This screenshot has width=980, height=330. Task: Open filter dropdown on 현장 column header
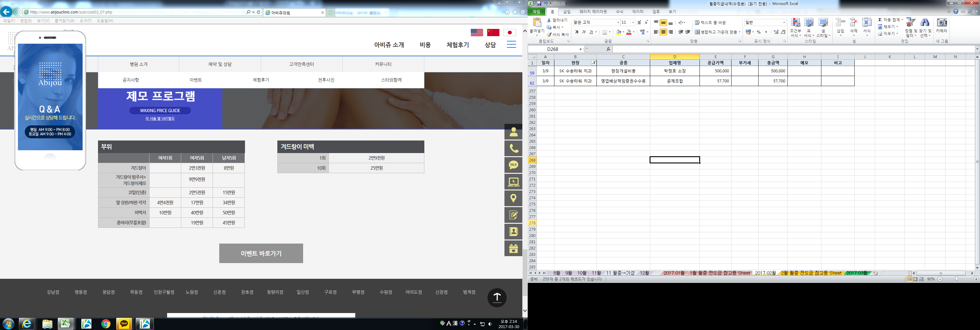(x=593, y=63)
